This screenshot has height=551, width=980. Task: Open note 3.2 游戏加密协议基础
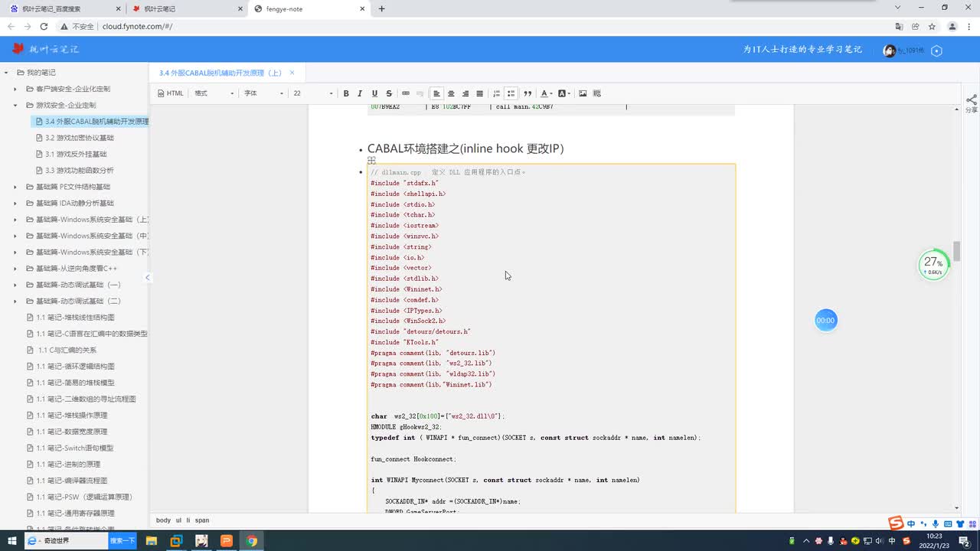click(74, 138)
